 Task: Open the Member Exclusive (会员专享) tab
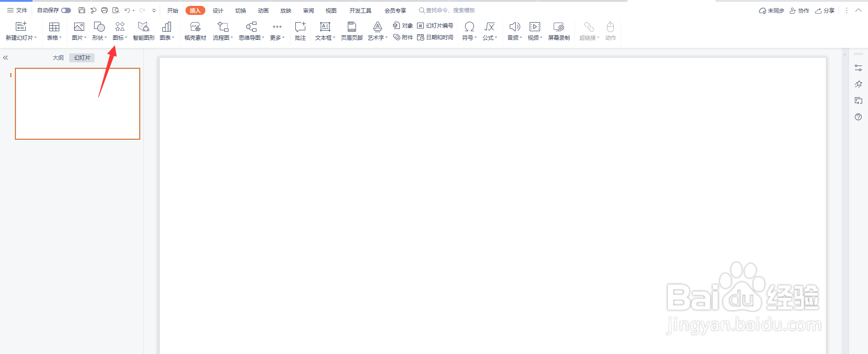pyautogui.click(x=395, y=10)
